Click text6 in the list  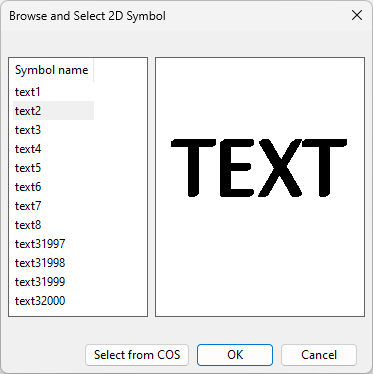53,187
